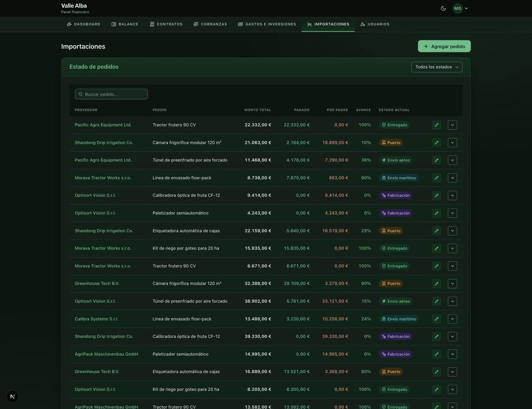The image size is (532, 409).
Task: Edit the Calibradora óptica 9.414,00 € order
Action: 436,196
